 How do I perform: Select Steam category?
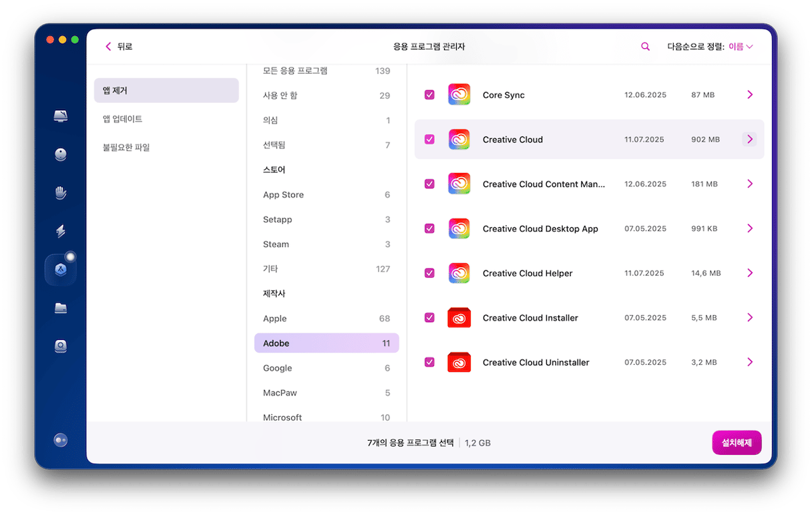(x=327, y=244)
